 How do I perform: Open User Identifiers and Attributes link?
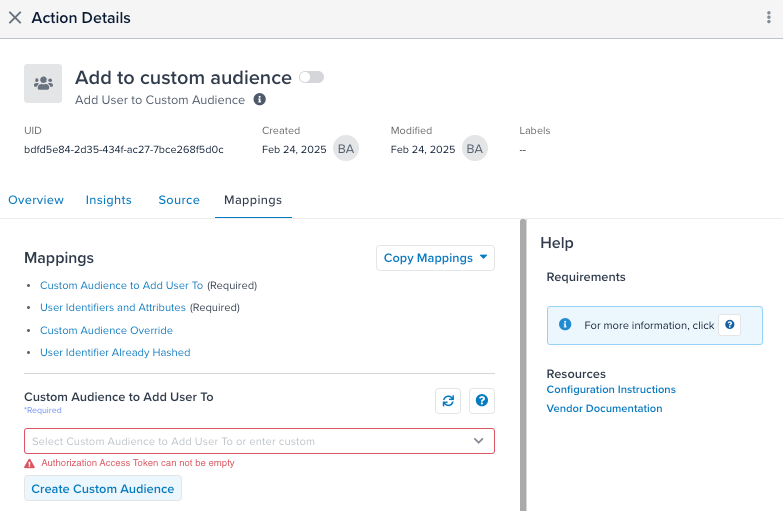(113, 307)
